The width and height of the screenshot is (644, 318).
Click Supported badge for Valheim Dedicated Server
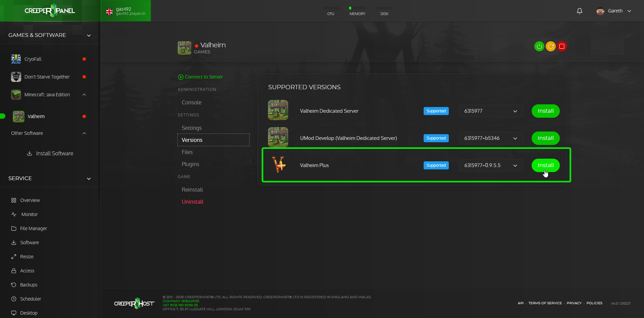coord(436,111)
